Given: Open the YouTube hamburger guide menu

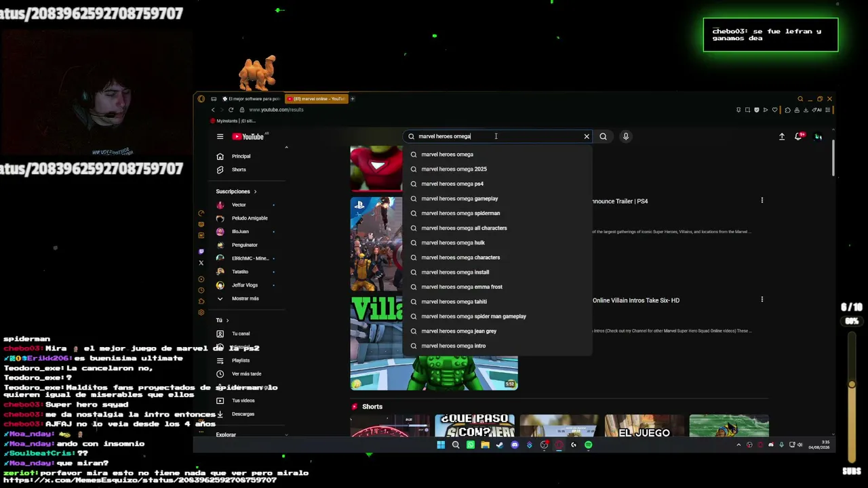Looking at the screenshot, I should tap(220, 136).
